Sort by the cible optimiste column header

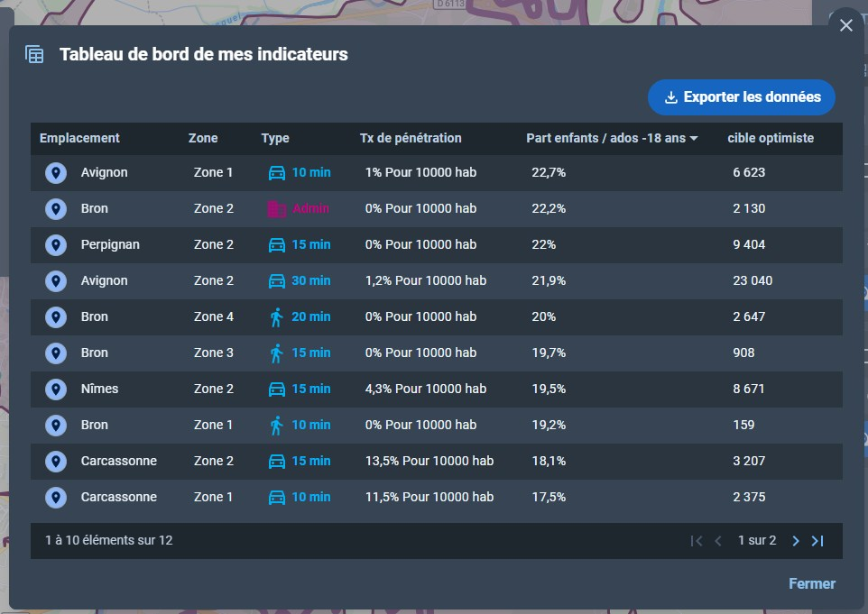click(x=771, y=138)
